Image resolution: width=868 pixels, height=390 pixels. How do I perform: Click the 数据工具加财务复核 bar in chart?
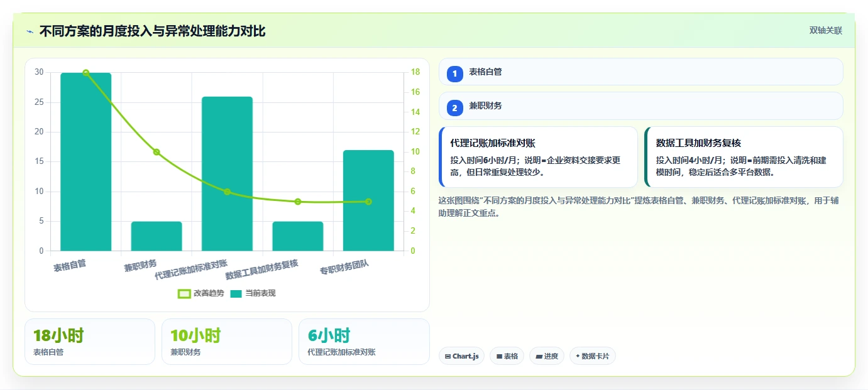pos(298,236)
